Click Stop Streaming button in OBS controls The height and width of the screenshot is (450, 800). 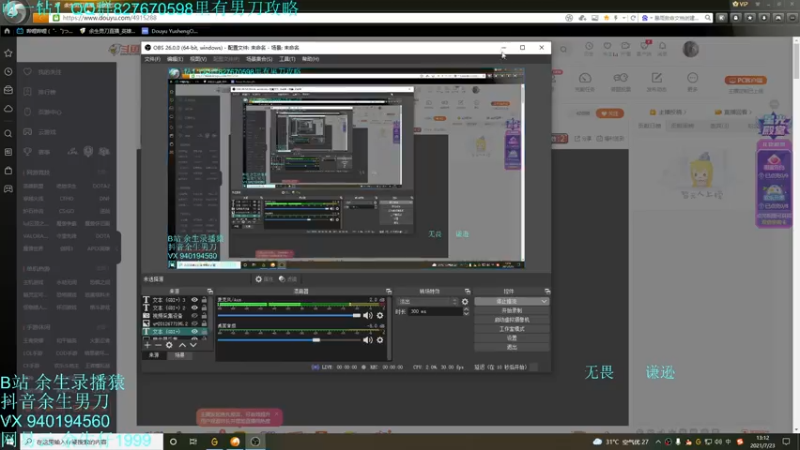click(512, 302)
